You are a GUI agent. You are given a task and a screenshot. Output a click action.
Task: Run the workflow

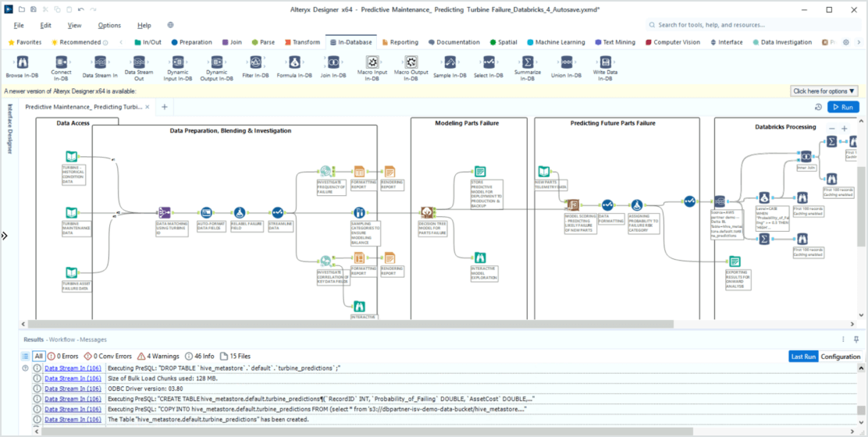coord(842,107)
